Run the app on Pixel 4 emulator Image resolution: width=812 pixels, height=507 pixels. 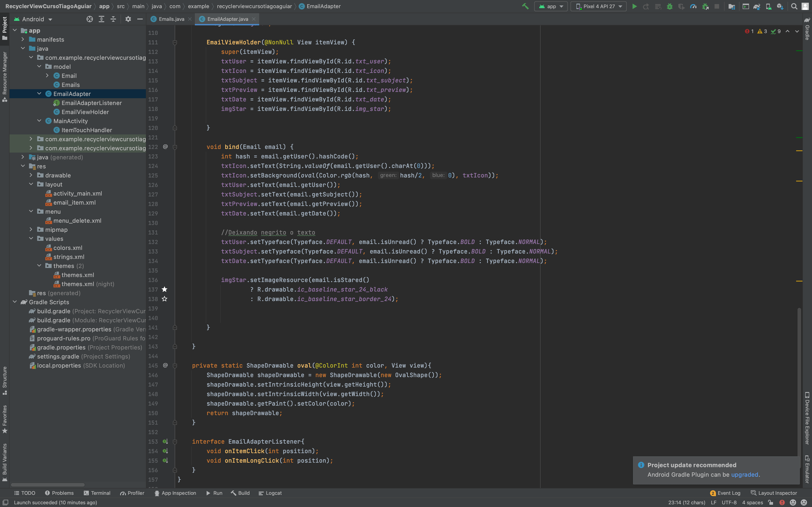[x=634, y=6]
